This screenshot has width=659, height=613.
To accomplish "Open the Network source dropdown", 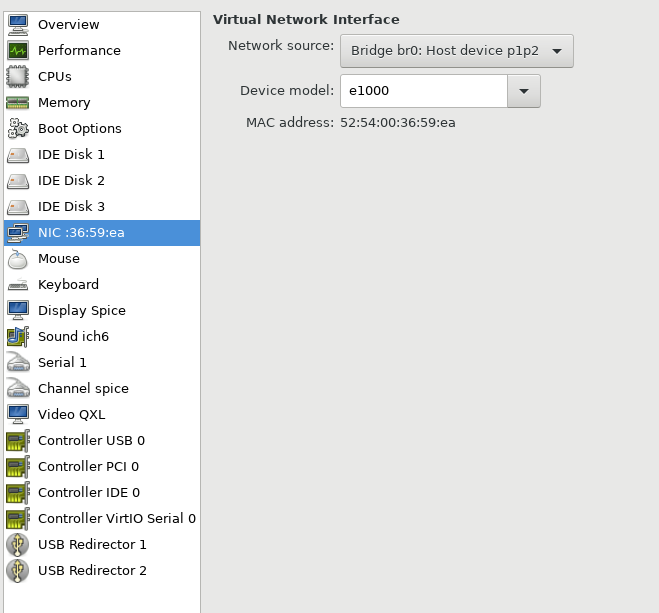I will (456, 51).
